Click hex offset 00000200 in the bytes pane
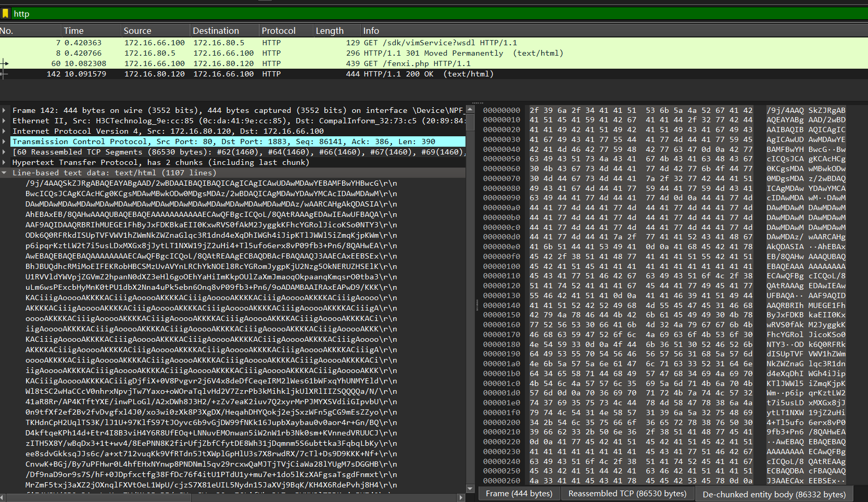Image resolution: width=868 pixels, height=502 pixels. (501, 422)
